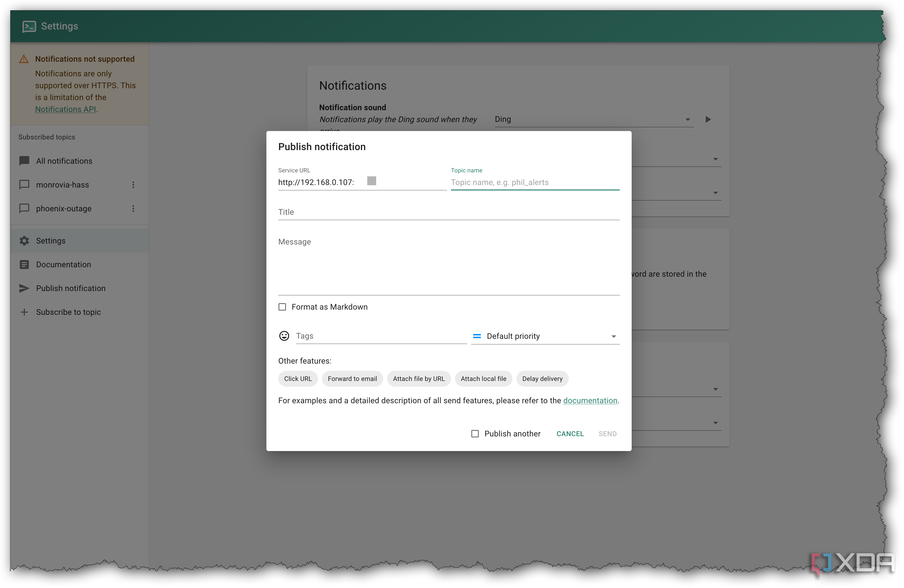Image resolution: width=904 pixels, height=588 pixels.
Task: Go to Documentation in the sidebar
Action: point(80,265)
